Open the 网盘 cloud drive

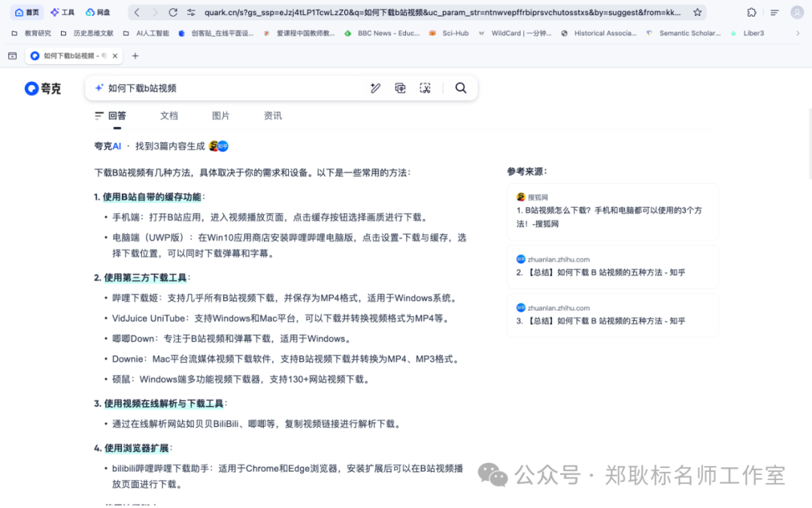98,12
